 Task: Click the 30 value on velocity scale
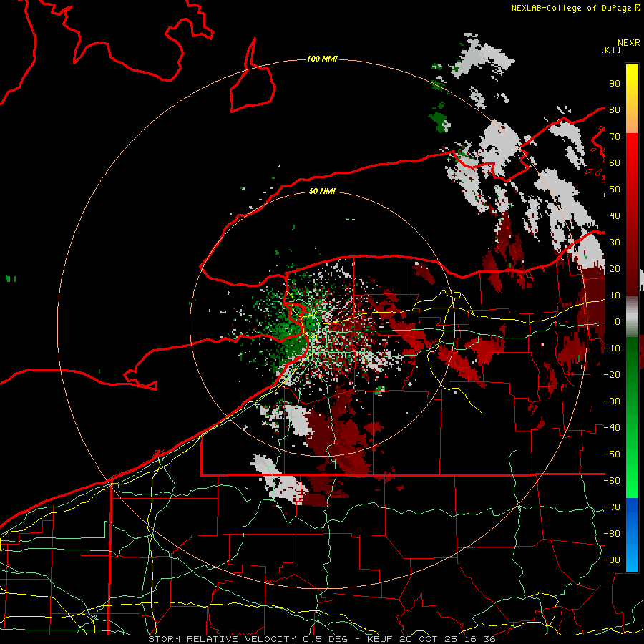615,243
